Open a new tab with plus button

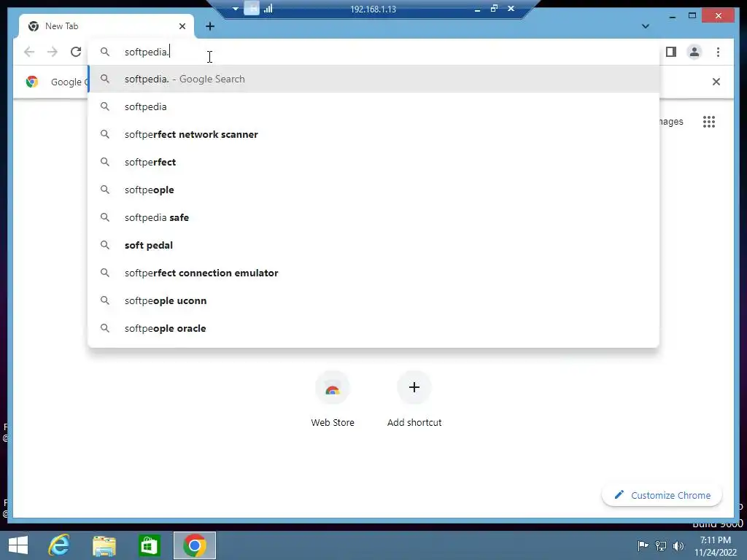(210, 26)
